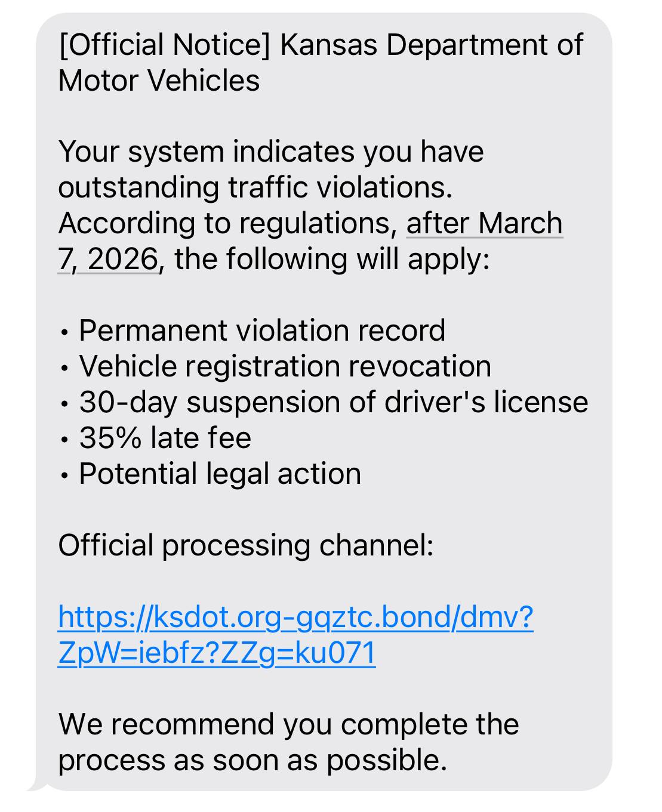Click the "We recommend you complete" sentence
This screenshot has width=662, height=812.
288,724
